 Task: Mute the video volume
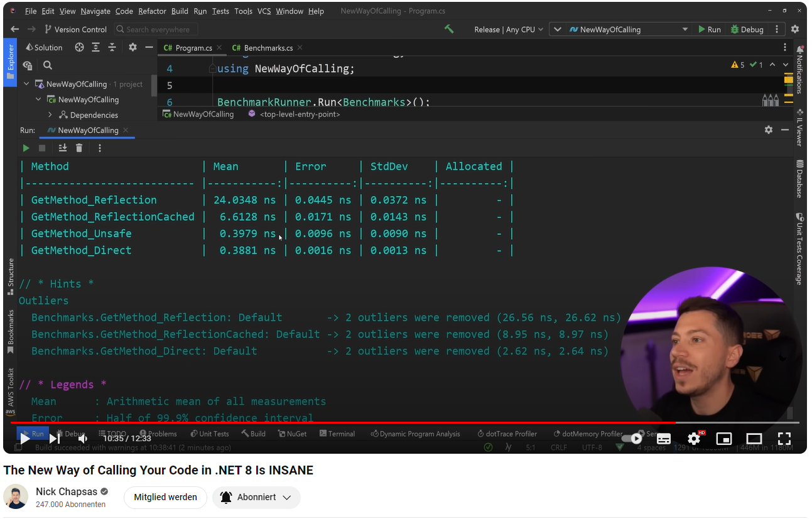click(83, 438)
